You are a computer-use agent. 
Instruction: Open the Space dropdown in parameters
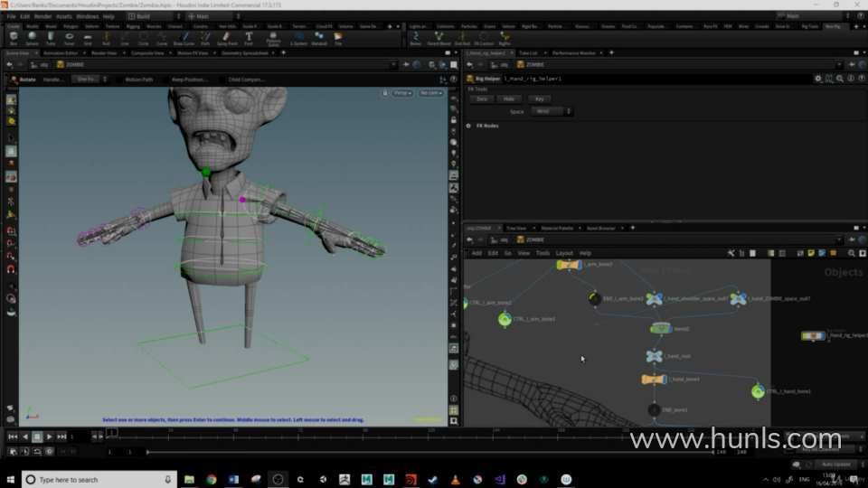click(x=551, y=111)
